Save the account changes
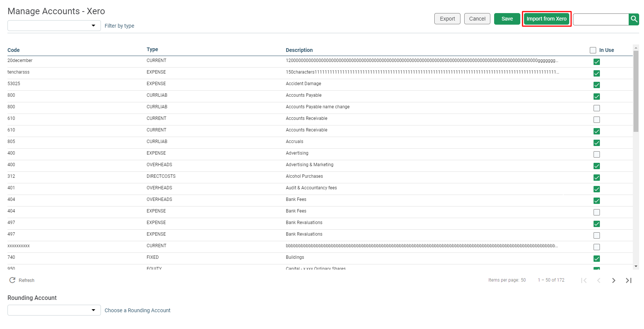This screenshot has width=644, height=329. tap(507, 19)
